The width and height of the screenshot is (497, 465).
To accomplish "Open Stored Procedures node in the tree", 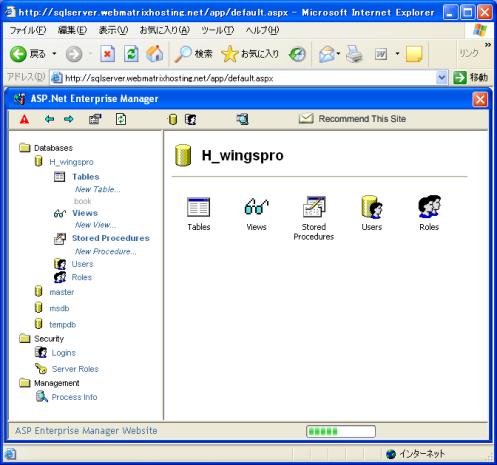I will (x=111, y=238).
